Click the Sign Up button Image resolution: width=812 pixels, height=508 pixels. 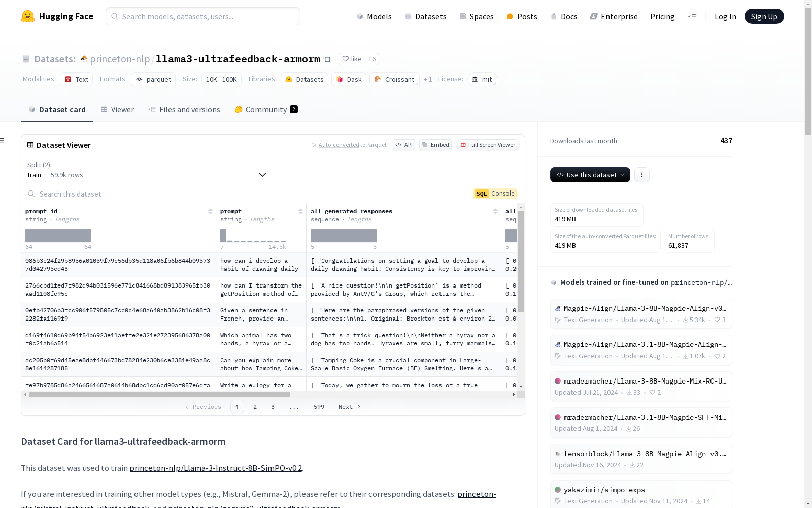[x=764, y=16]
